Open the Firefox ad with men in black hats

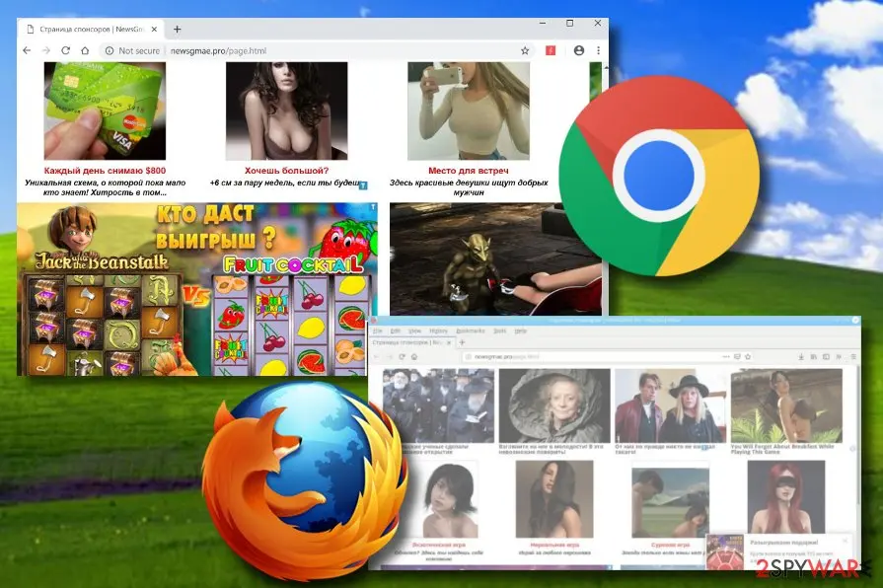coord(438,405)
